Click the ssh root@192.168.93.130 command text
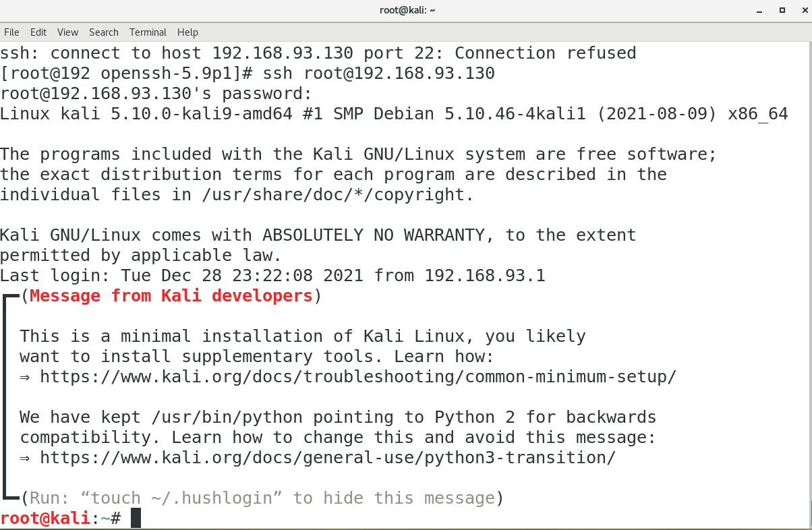Viewport: 812px width, 530px height. 379,73
